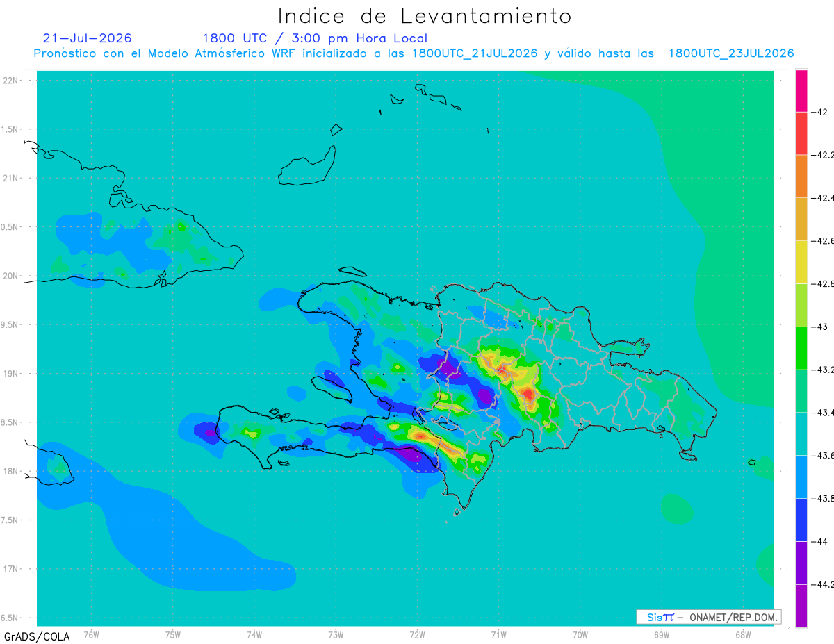The height and width of the screenshot is (644, 834).
Task: Select the '21-Jul-2026' date label
Action: (x=87, y=38)
